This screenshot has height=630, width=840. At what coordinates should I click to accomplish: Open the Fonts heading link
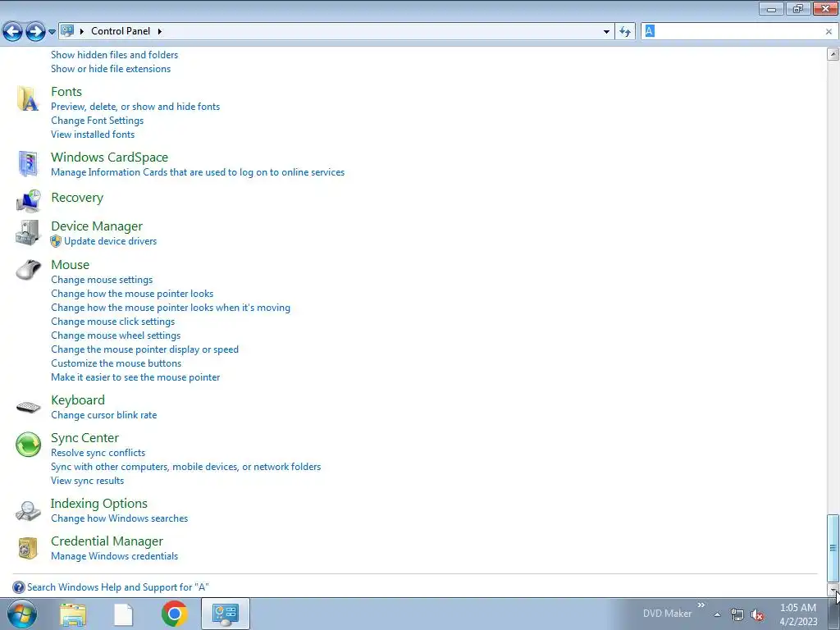(x=66, y=92)
